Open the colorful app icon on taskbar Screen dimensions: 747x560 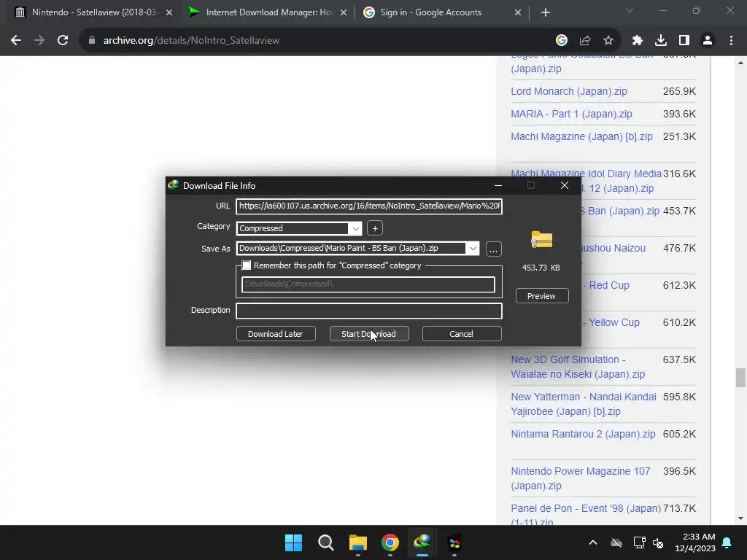tap(454, 542)
